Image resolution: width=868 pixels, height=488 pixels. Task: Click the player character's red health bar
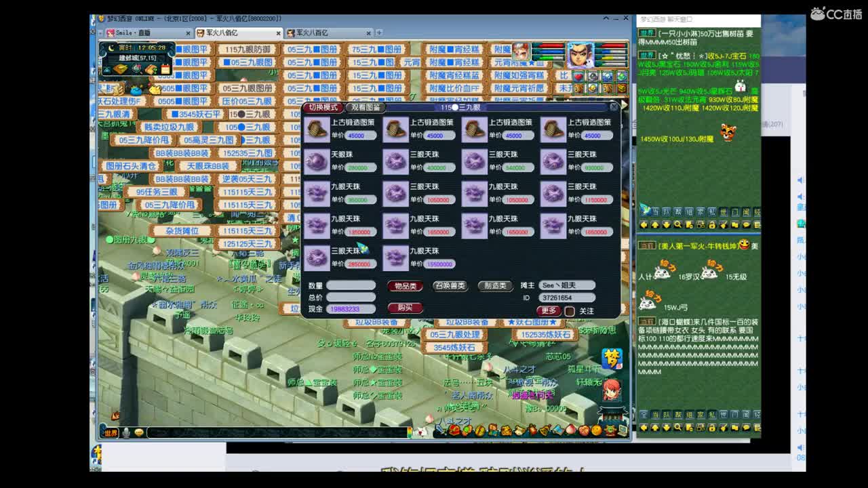click(612, 47)
